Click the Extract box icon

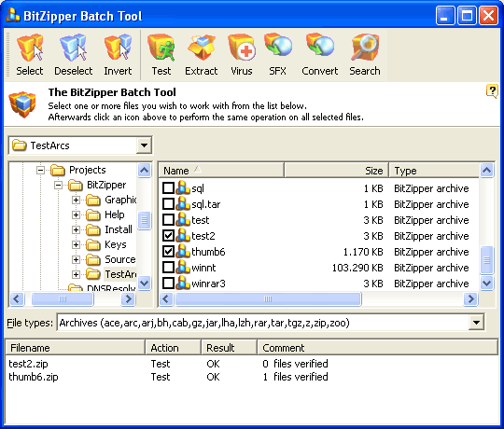[x=202, y=48]
